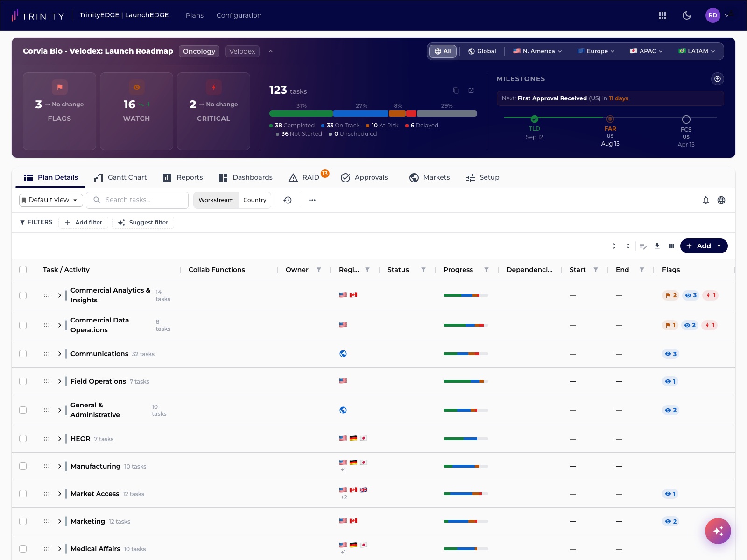
Task: Click the Progress column filter icon
Action: pyautogui.click(x=486, y=270)
